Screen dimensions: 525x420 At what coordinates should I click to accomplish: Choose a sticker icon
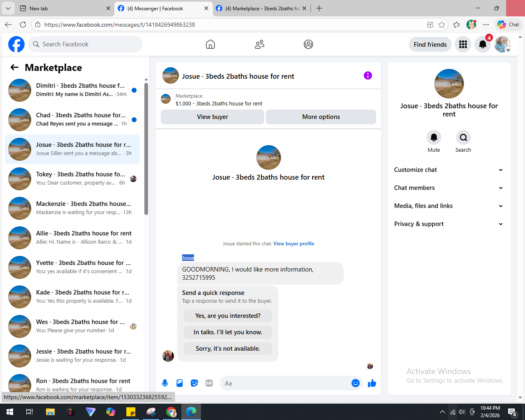[x=194, y=383]
